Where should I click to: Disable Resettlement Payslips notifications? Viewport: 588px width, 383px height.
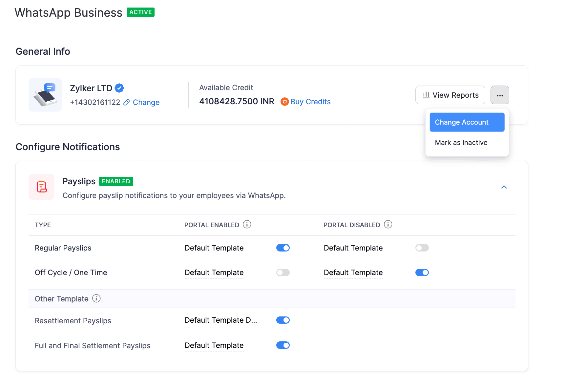(283, 320)
